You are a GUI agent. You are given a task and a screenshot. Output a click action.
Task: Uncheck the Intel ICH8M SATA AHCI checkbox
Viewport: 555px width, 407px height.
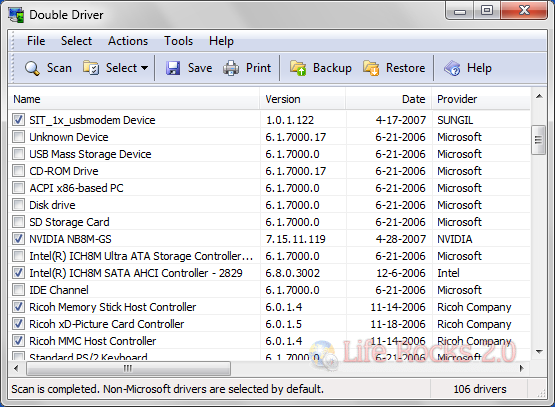point(18,273)
